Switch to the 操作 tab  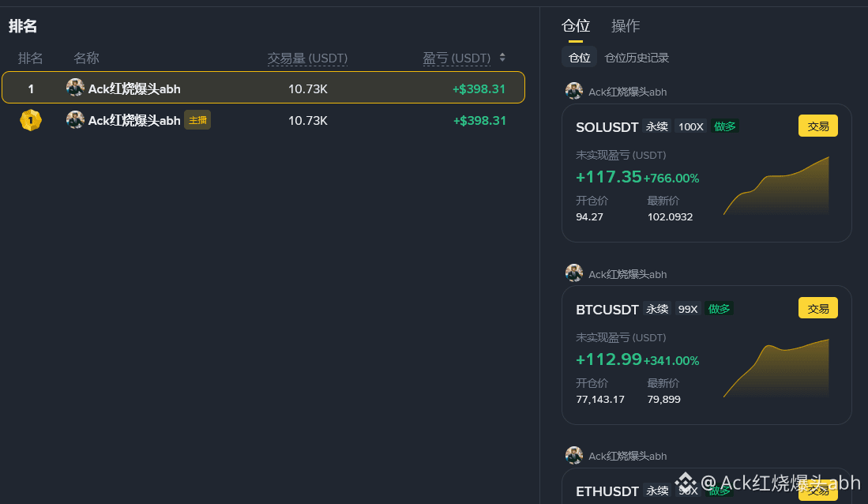[x=626, y=26]
